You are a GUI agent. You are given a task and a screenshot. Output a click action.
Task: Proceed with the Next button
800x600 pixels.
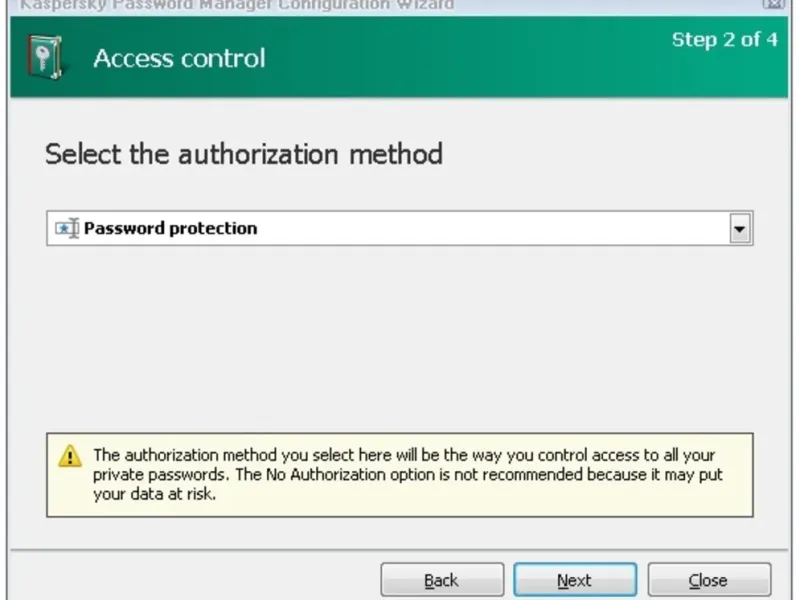(574, 580)
